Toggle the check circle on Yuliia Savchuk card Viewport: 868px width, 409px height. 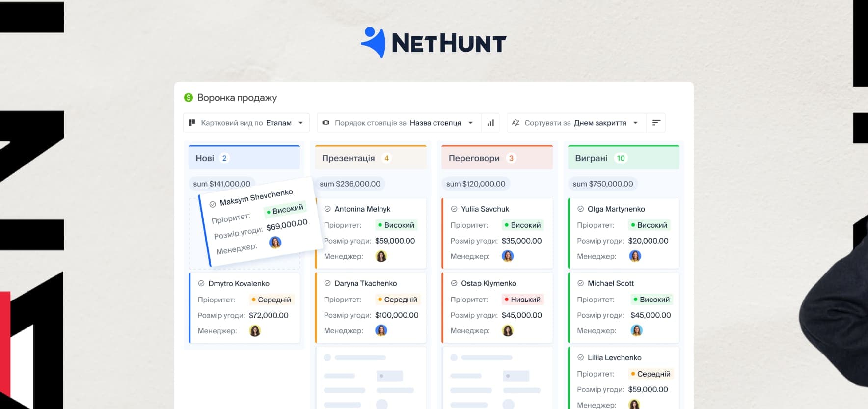click(454, 209)
